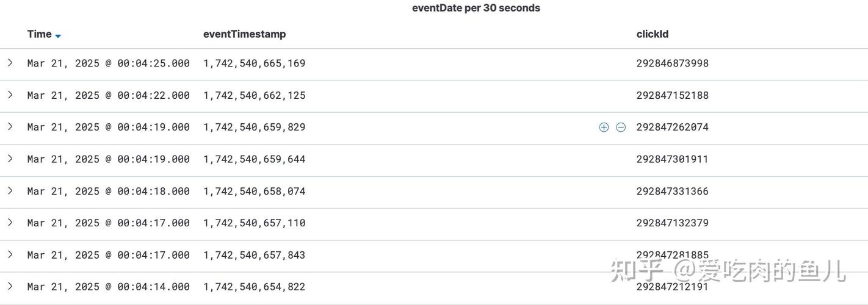The height and width of the screenshot is (305, 868).
Task: Expand the row timed 00:04:22.000
Action: 10,95
